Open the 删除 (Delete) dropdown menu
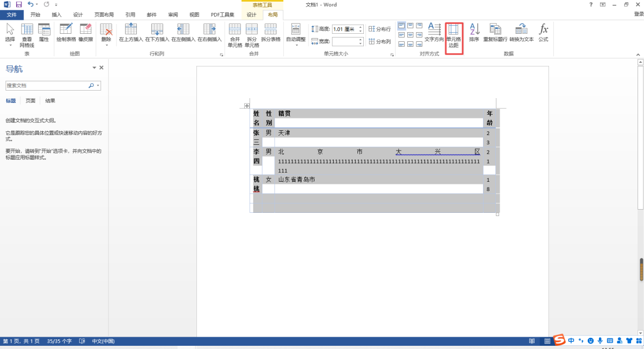This screenshot has width=644, height=349. pos(106,35)
